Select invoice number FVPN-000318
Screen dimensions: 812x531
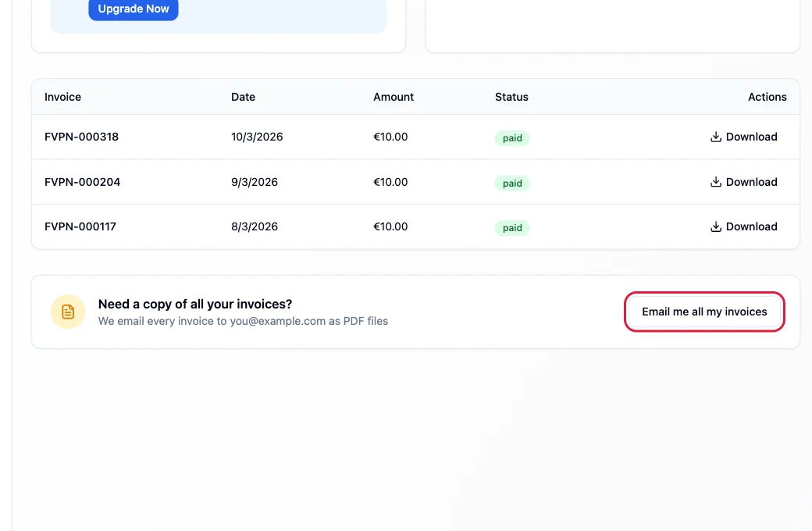point(81,137)
